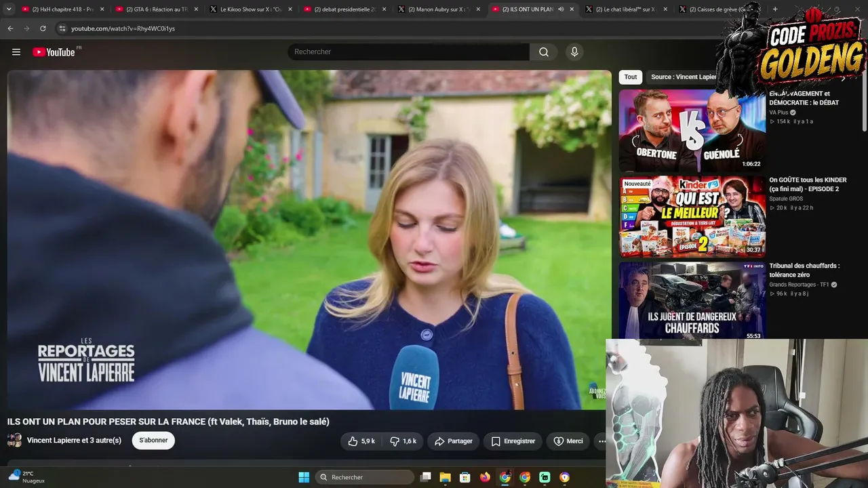Viewport: 868px width, 488px height.
Task: Click Vincent Lapierre channel avatar
Action: (14, 441)
